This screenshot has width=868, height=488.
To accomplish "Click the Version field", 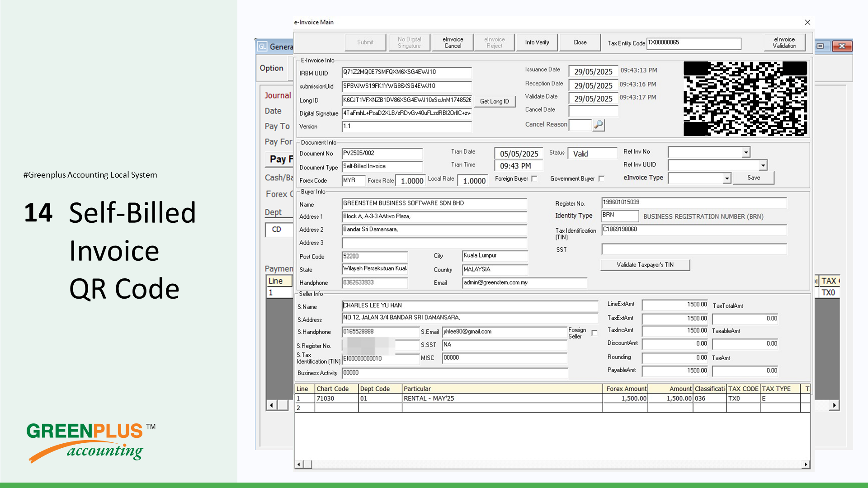I will (x=407, y=127).
